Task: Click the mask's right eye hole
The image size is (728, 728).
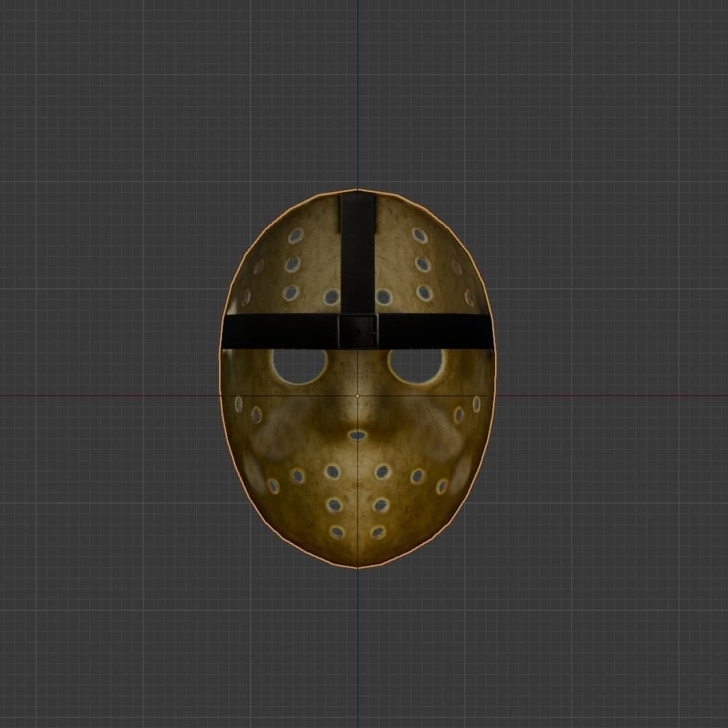Action: coord(416,366)
